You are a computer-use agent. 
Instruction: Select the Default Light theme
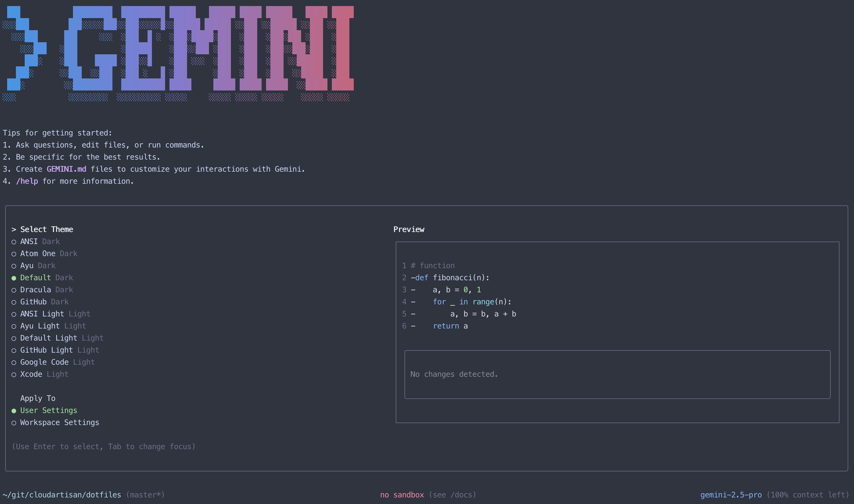tap(58, 338)
